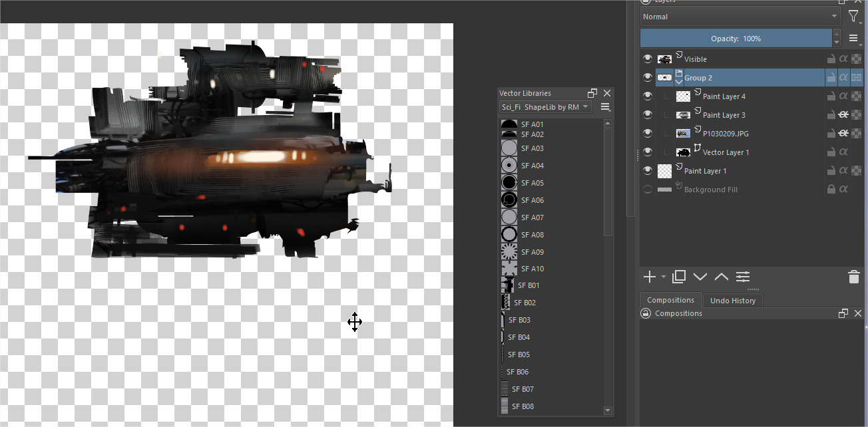Open the Normal blending mode dropdown
The height and width of the screenshot is (427, 868).
pyautogui.click(x=740, y=17)
